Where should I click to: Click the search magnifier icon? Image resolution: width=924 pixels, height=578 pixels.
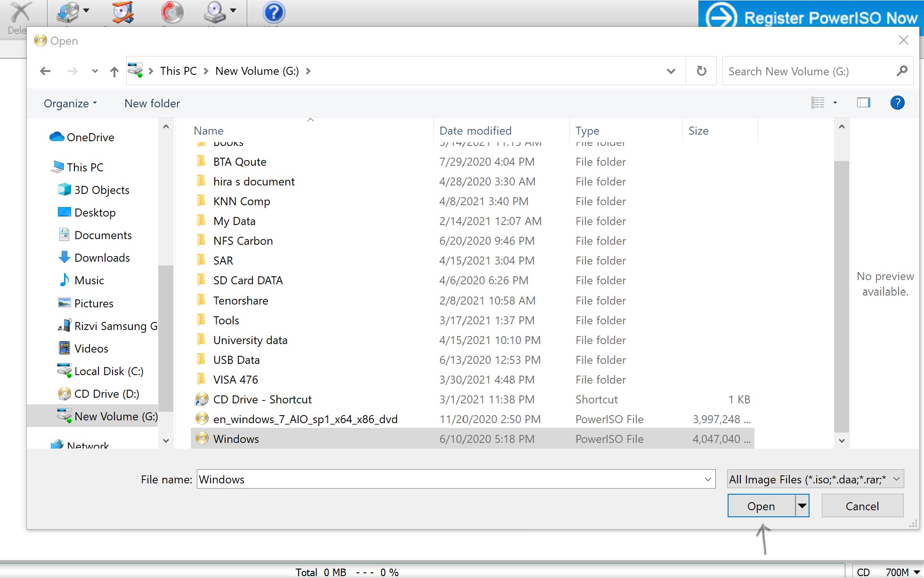[901, 71]
